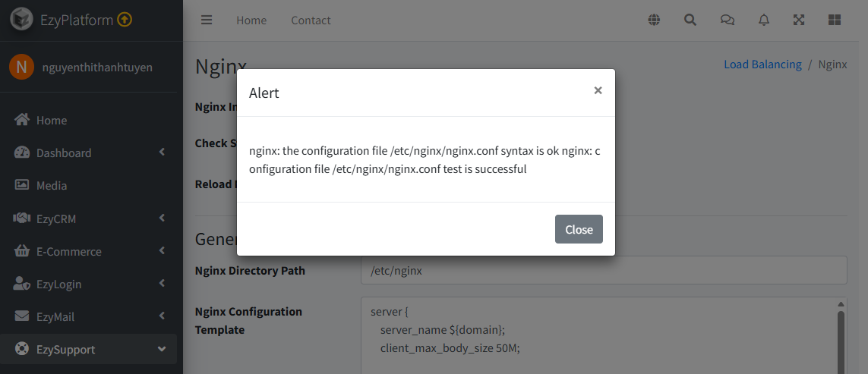Click the template textarea scrollbar up arrow

(x=841, y=303)
